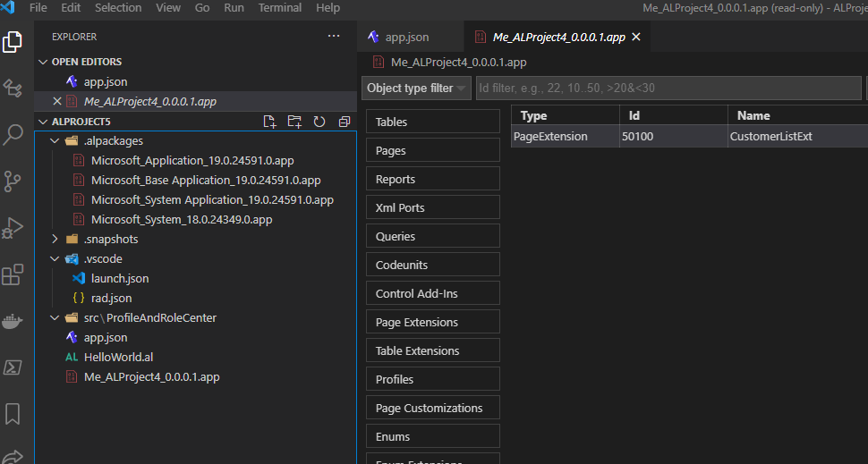Open the Selection menu
This screenshot has height=464, width=868.
click(x=118, y=8)
